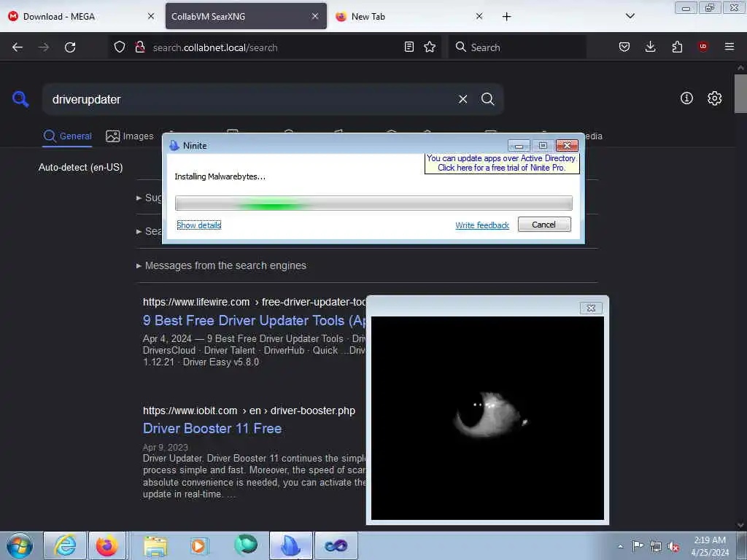List all tabs with the chevron
The width and height of the screenshot is (747, 560).
[x=630, y=16]
